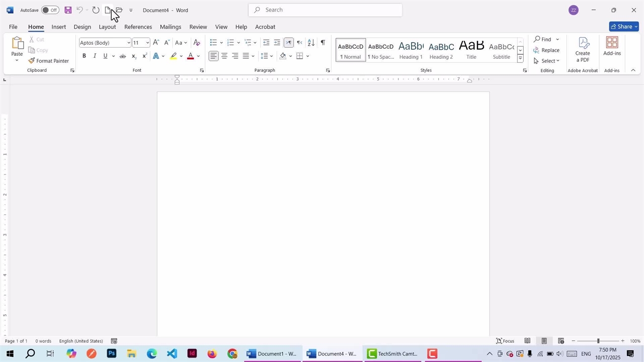Open the Insert ribbon tab
The image size is (644, 362).
(58, 27)
